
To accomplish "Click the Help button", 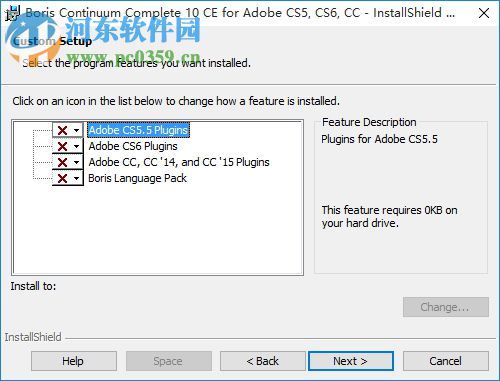I will pyautogui.click(x=74, y=361).
